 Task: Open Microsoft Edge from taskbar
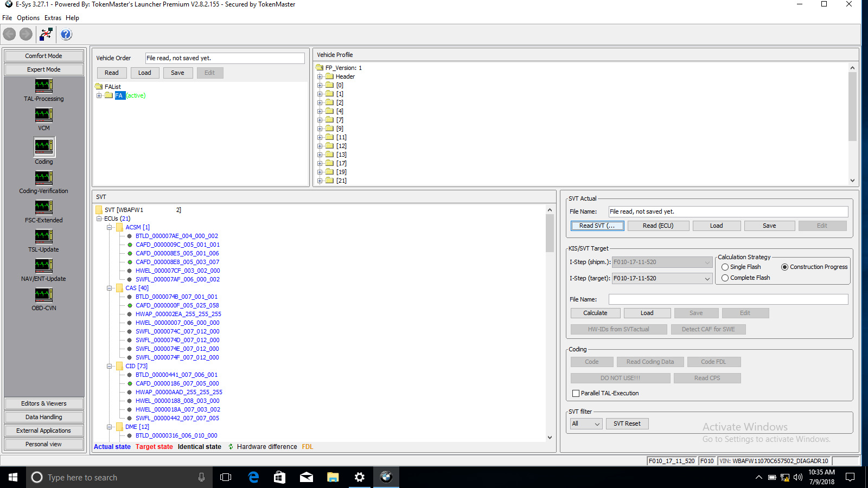coord(253,477)
